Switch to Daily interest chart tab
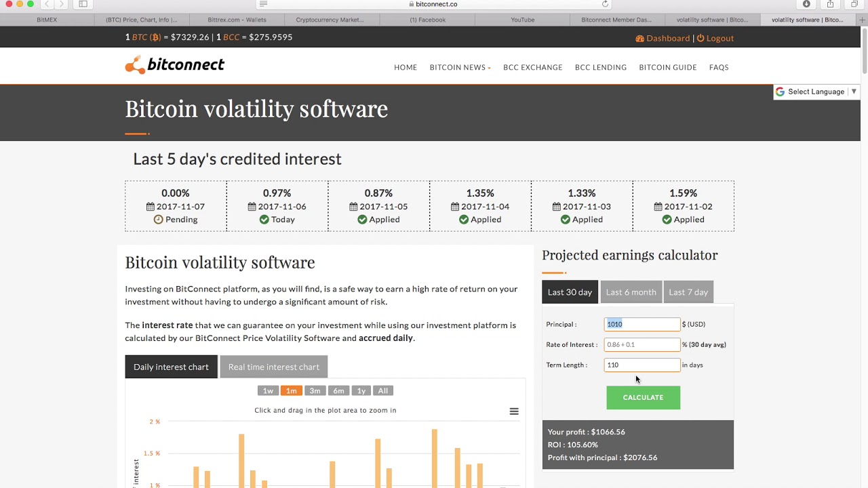This screenshot has height=488, width=868. 171,367
